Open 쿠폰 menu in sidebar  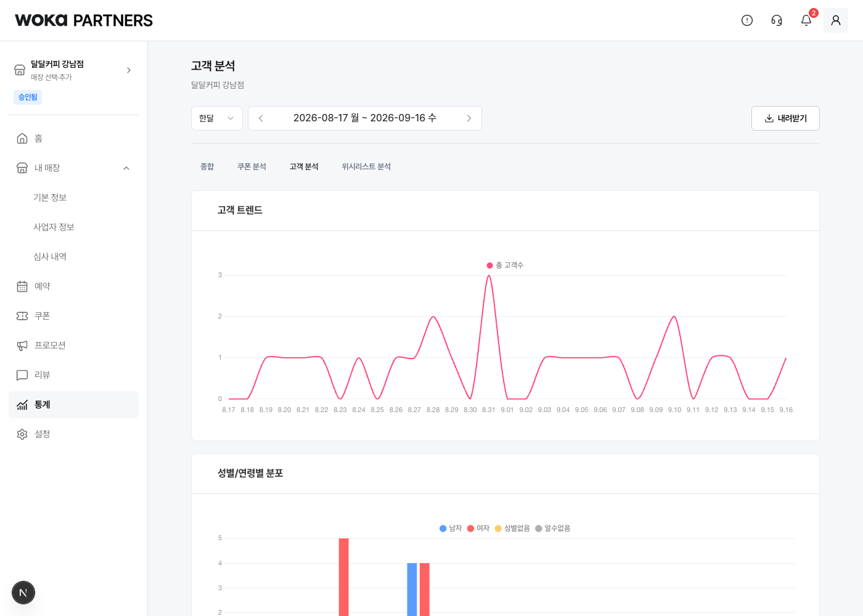click(73, 316)
